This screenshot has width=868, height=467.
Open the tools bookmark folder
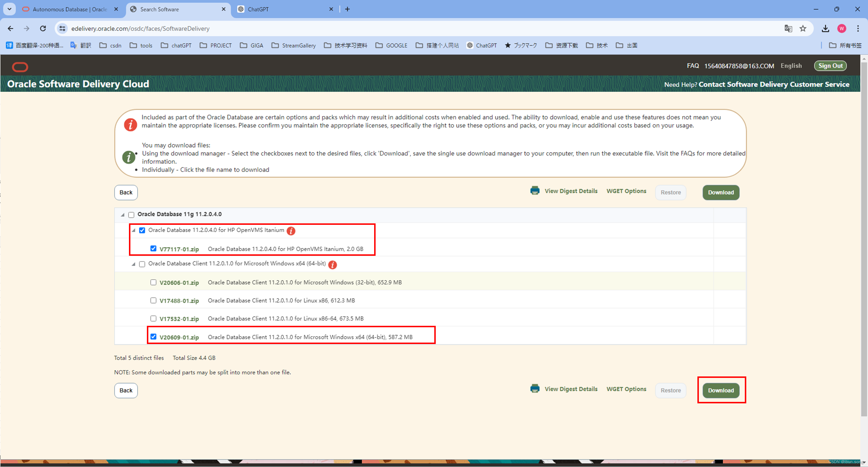point(141,45)
